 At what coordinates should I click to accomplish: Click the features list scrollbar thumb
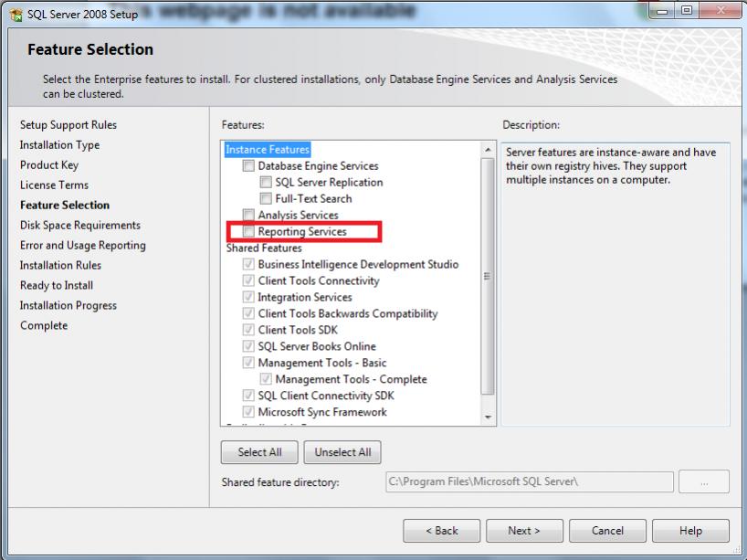pos(488,276)
